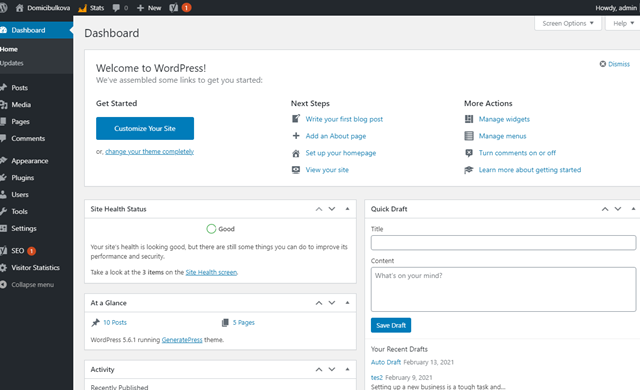This screenshot has height=390, width=640.
Task: Move At a Glance panel up
Action: pyautogui.click(x=319, y=303)
